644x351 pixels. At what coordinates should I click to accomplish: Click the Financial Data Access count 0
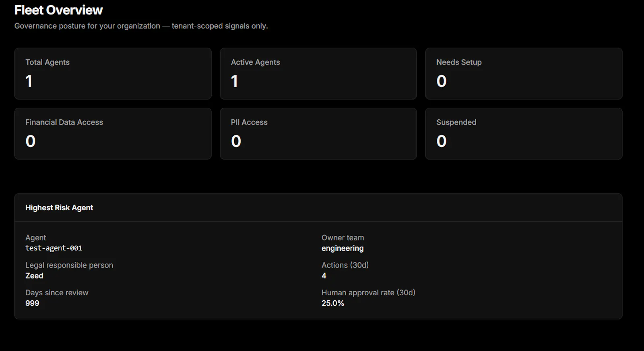31,141
